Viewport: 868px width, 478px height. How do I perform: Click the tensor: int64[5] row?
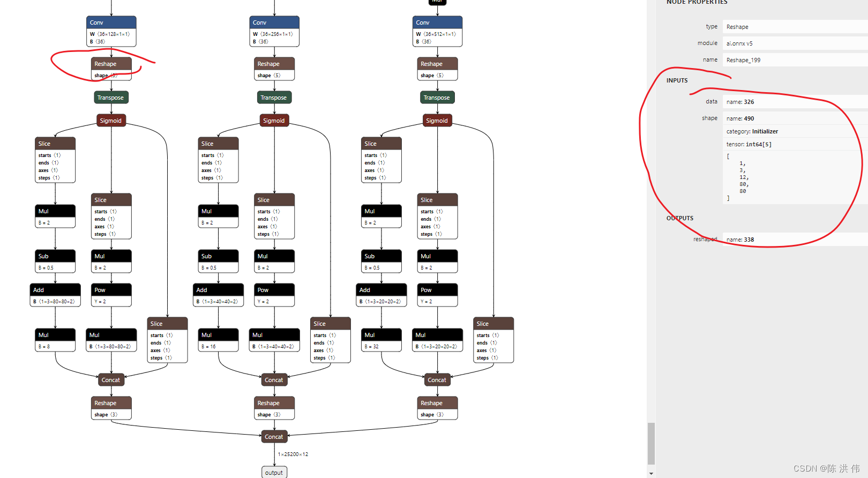pyautogui.click(x=795, y=144)
